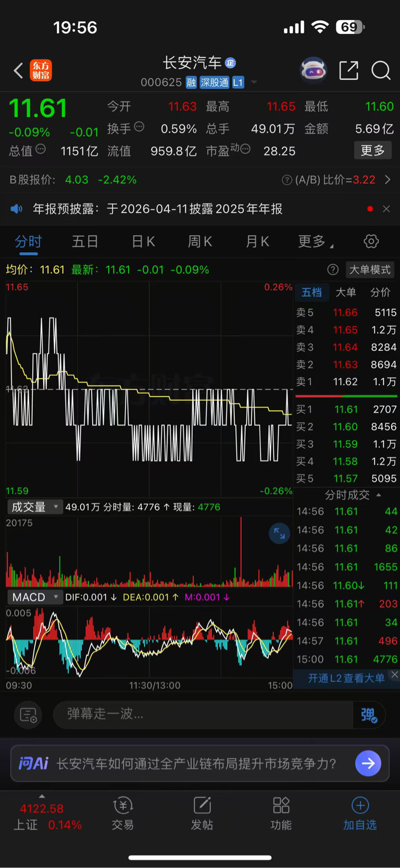Open 功能 functions tab
The height and width of the screenshot is (868, 400).
pyautogui.click(x=281, y=814)
